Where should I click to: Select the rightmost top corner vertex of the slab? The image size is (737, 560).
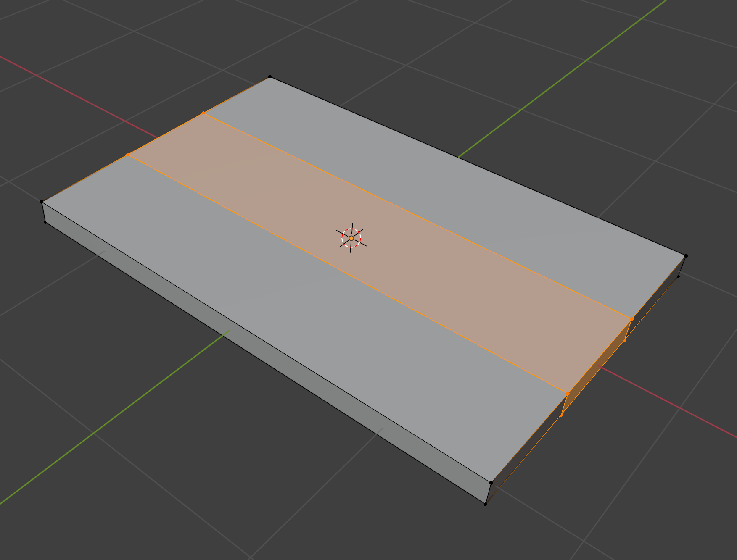pyautogui.click(x=686, y=255)
